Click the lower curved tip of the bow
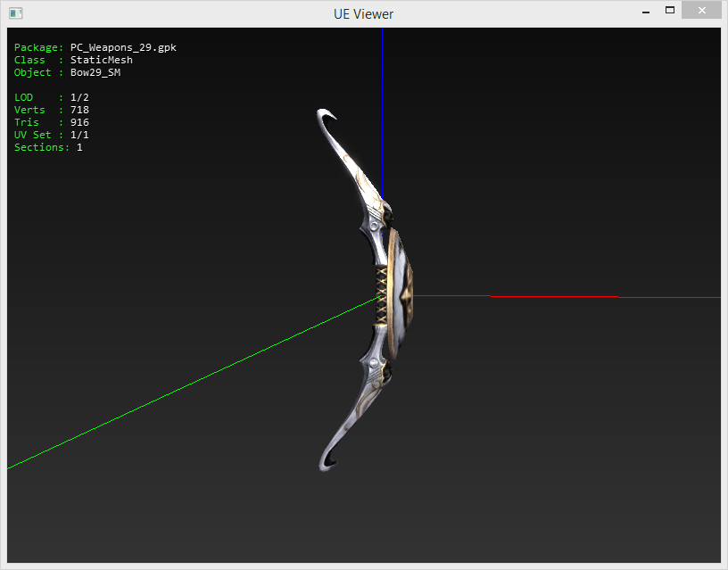Screen dimensions: 728x570 click(327, 461)
